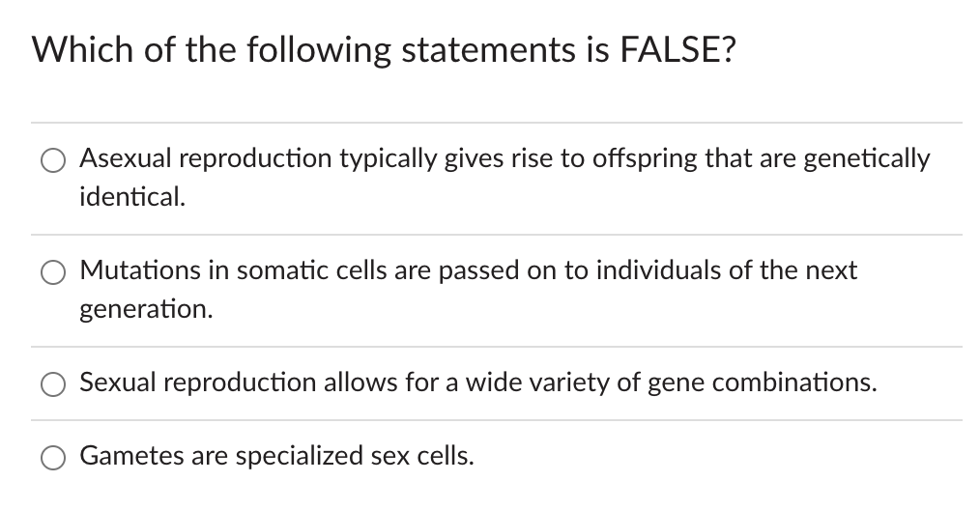The width and height of the screenshot is (980, 510).
Task: Click the word 'FALSE?' in the question
Action: (678, 49)
